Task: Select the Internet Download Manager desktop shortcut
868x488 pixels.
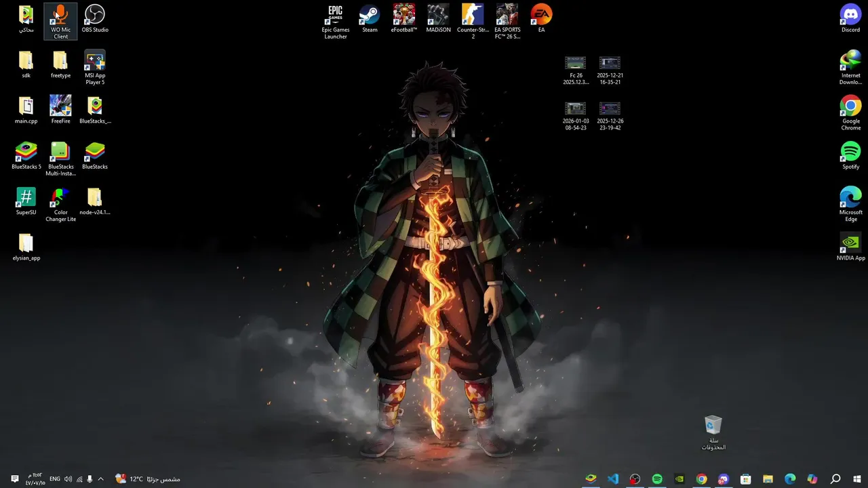Action: click(x=850, y=68)
